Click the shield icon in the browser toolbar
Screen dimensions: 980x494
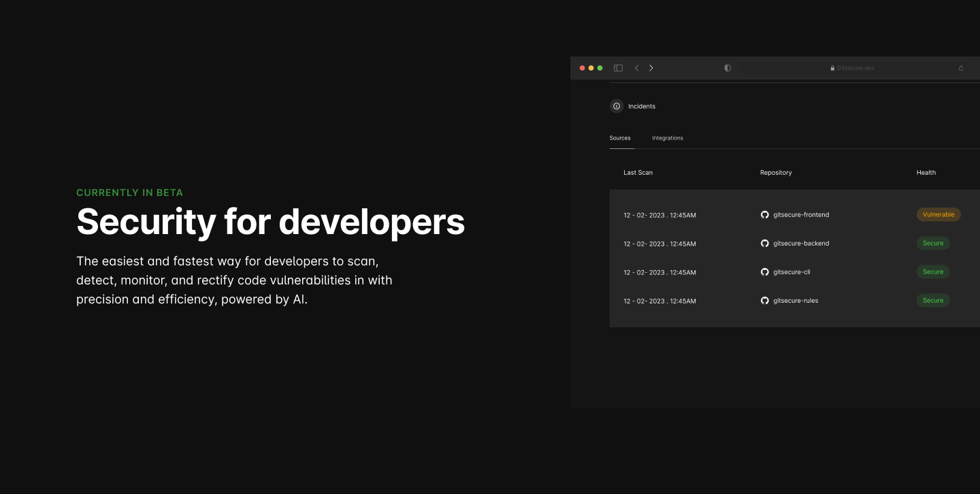pyautogui.click(x=727, y=68)
